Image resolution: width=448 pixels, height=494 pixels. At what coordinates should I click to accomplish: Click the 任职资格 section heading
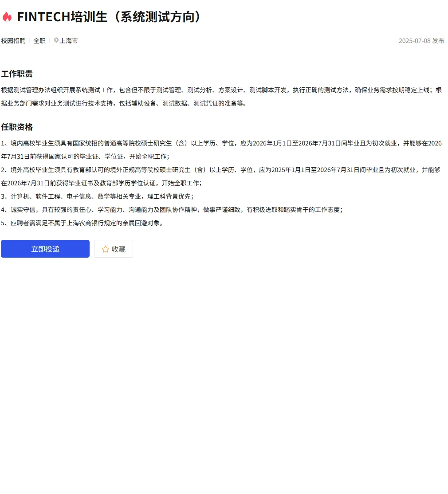[x=17, y=127]
